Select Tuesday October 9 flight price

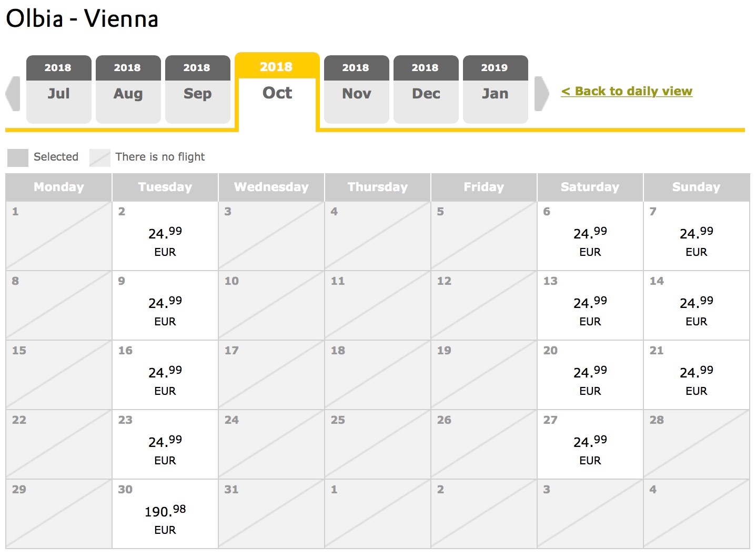click(165, 305)
